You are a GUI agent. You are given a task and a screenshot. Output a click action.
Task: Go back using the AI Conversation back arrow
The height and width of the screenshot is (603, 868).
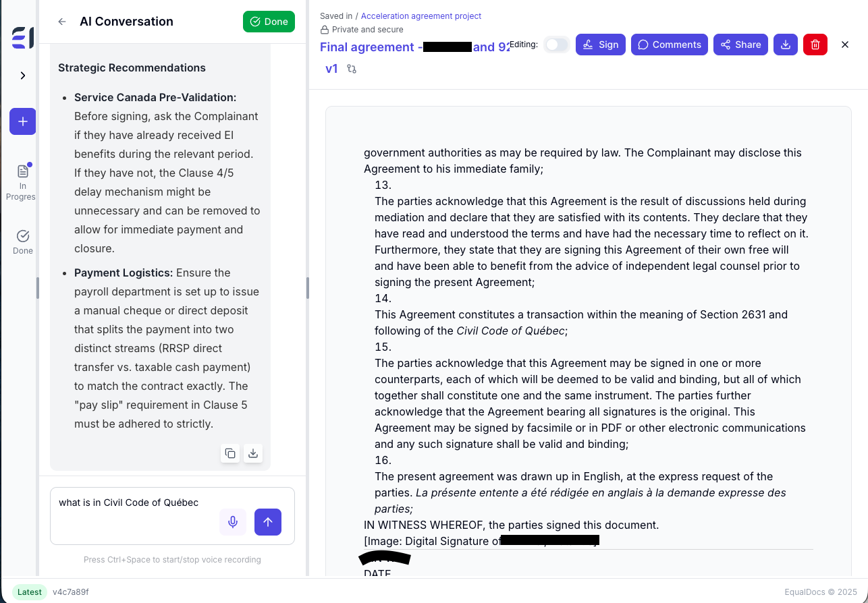coord(61,22)
